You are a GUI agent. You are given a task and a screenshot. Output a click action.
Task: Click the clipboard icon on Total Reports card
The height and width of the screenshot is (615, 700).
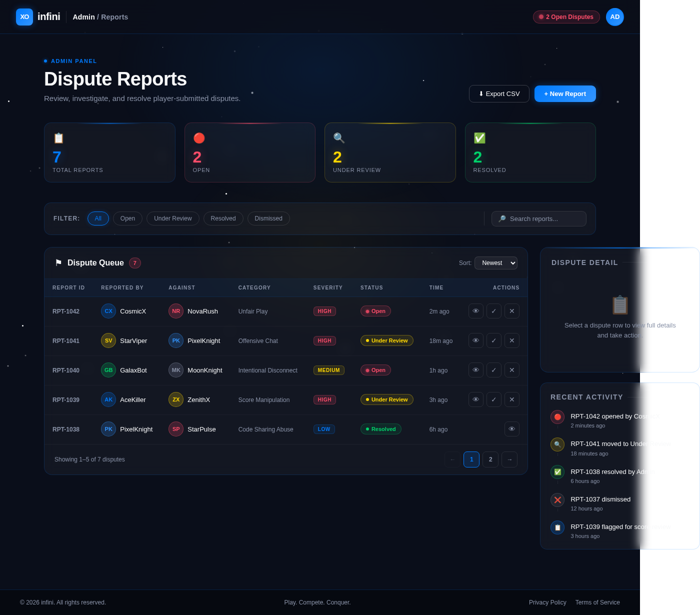(58, 138)
